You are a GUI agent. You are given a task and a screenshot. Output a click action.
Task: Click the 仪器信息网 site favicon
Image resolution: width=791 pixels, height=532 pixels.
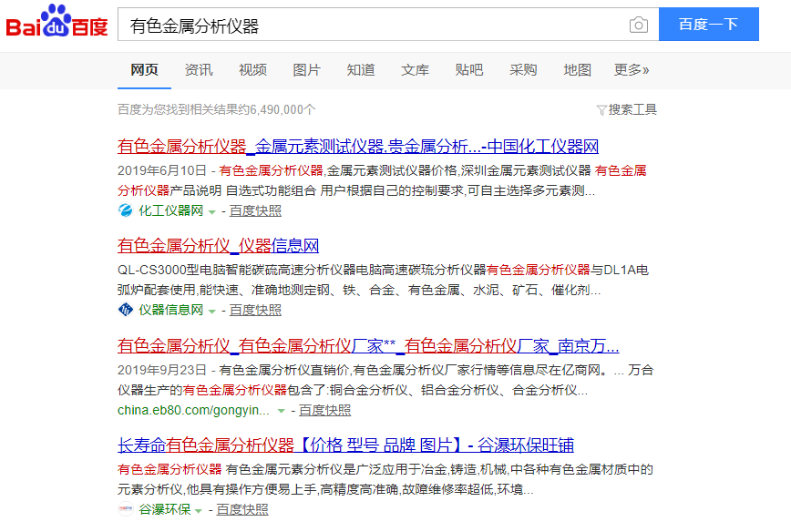125,310
